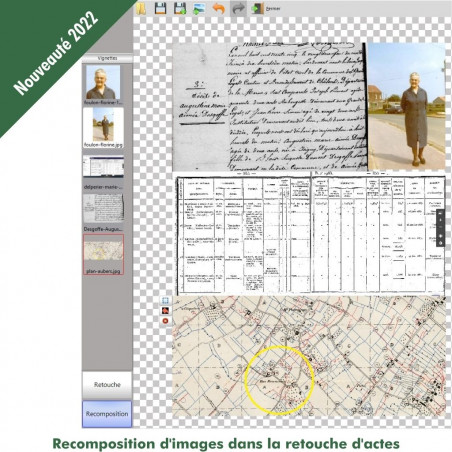Click the red circle delete icon beside map
452x452 pixels.
[165, 321]
